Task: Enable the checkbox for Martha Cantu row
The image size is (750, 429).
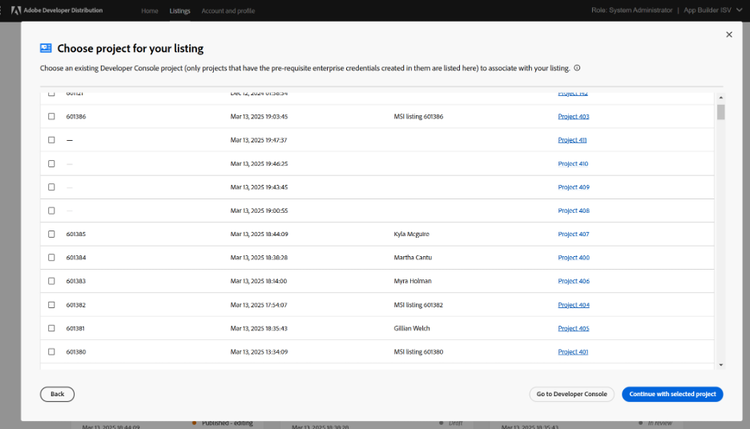Action: [x=52, y=257]
